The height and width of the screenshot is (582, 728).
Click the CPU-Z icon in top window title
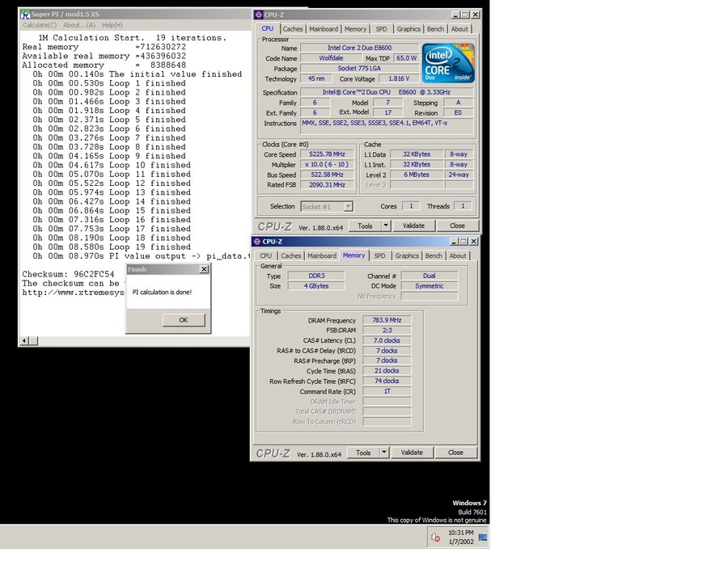point(259,15)
